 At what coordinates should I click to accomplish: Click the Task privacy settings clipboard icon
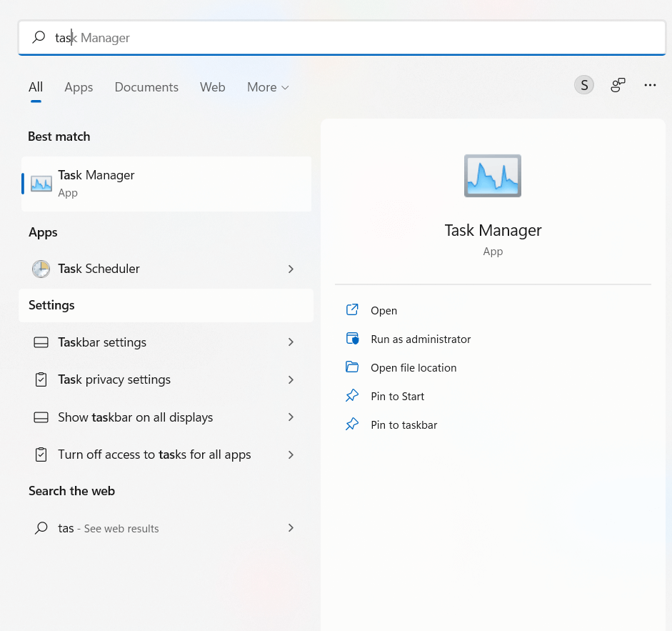41,379
